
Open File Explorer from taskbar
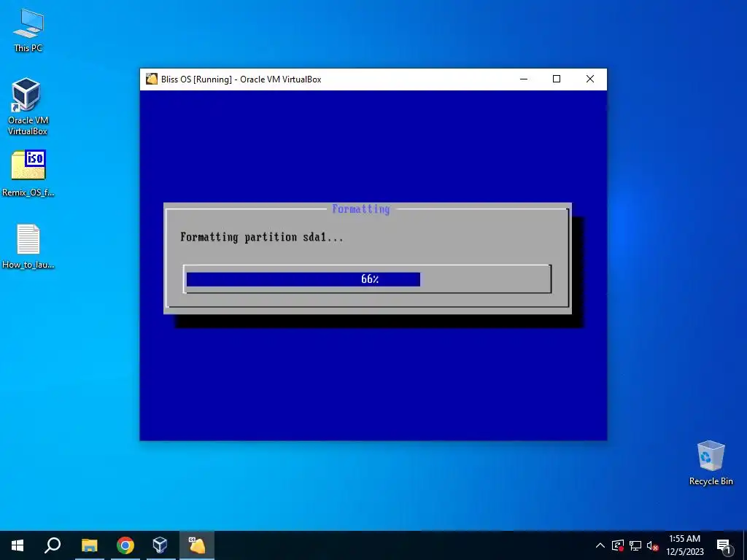(x=89, y=545)
